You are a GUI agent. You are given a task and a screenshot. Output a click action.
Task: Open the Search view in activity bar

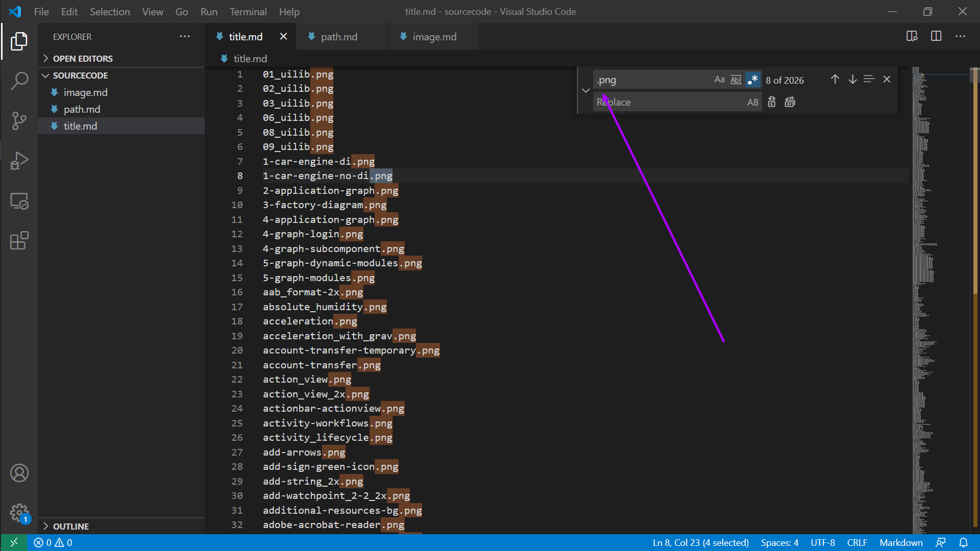[19, 81]
